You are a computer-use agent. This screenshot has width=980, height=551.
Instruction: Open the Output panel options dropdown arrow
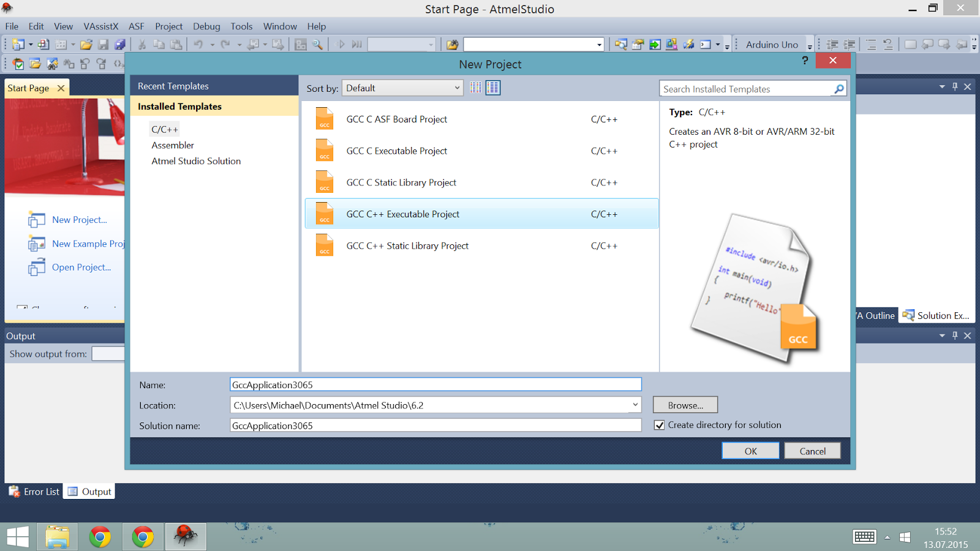(942, 335)
